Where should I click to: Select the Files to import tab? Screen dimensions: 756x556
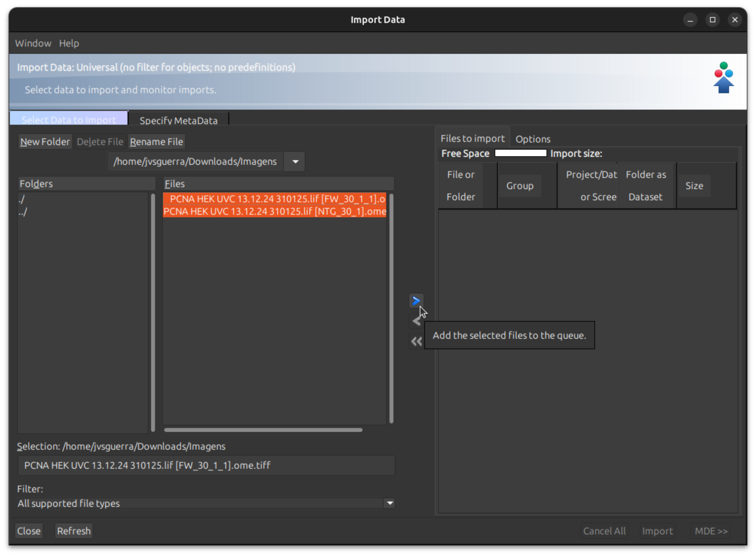[473, 138]
